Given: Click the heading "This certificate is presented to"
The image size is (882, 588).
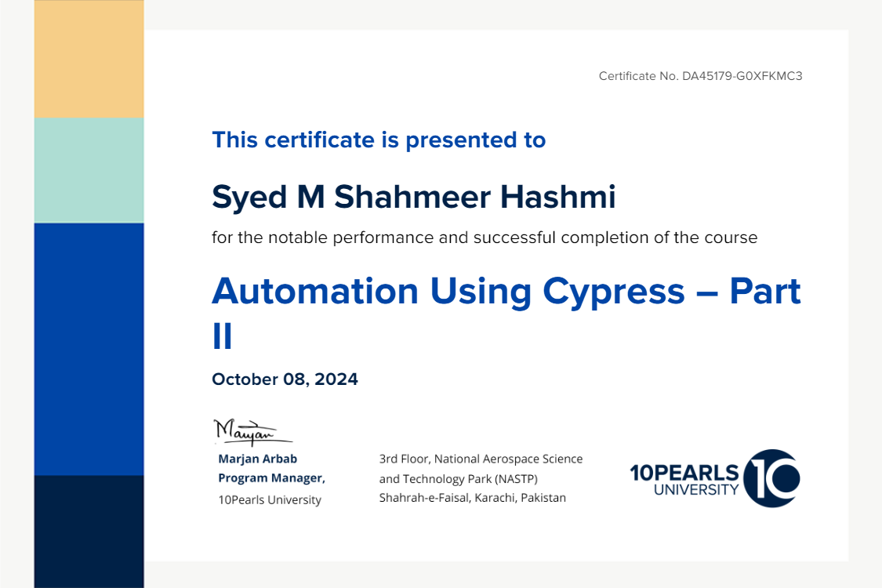Looking at the screenshot, I should 379,140.
